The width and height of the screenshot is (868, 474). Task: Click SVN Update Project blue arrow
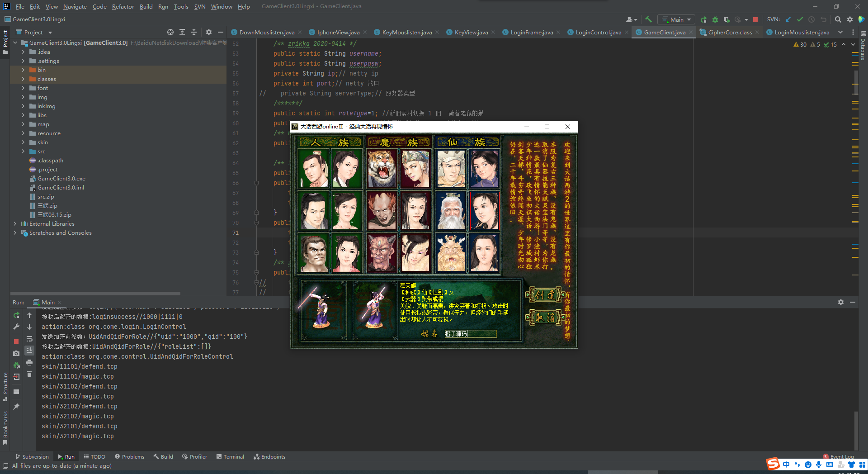[x=788, y=19]
